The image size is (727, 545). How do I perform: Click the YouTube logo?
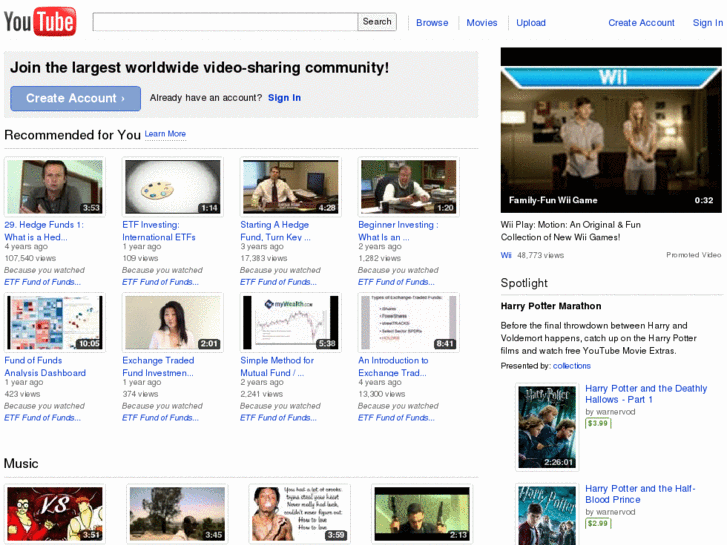(40, 21)
